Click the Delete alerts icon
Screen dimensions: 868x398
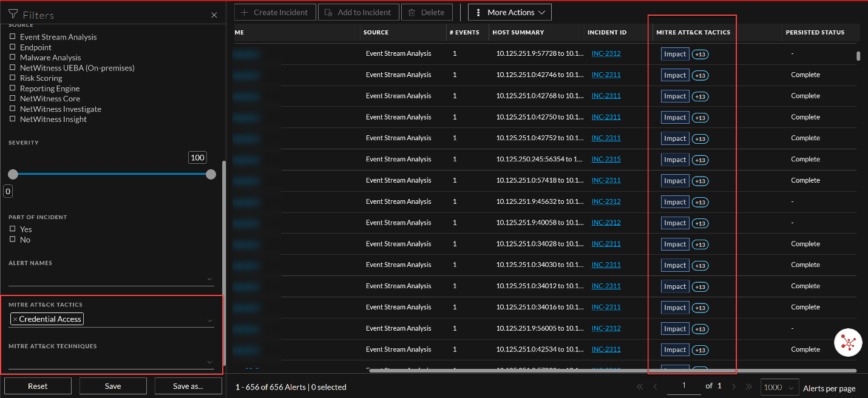click(x=413, y=12)
